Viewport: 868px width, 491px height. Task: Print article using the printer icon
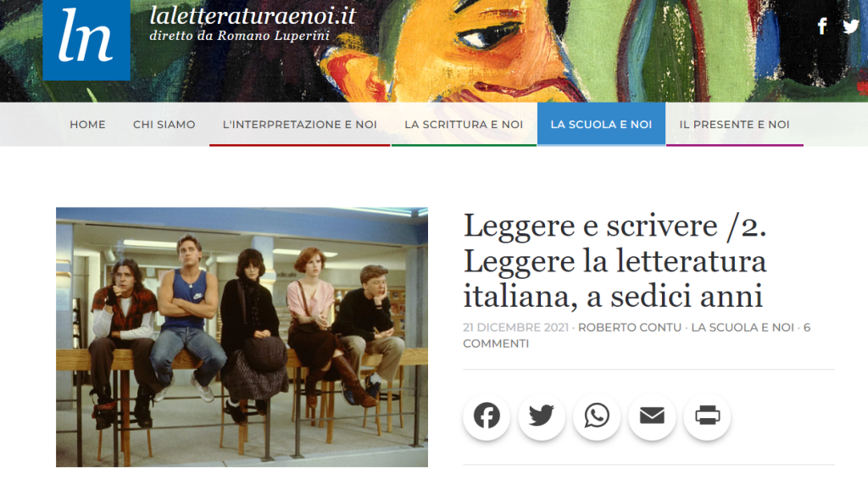click(708, 416)
